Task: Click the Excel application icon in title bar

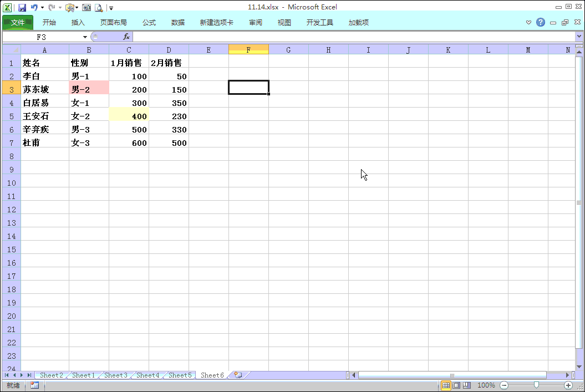Action: click(x=7, y=7)
